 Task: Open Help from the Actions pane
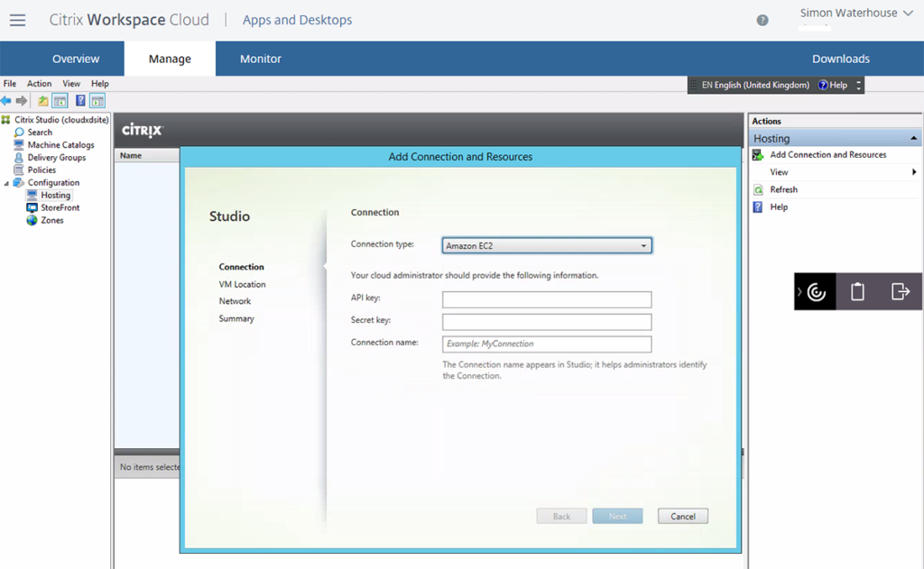point(780,206)
